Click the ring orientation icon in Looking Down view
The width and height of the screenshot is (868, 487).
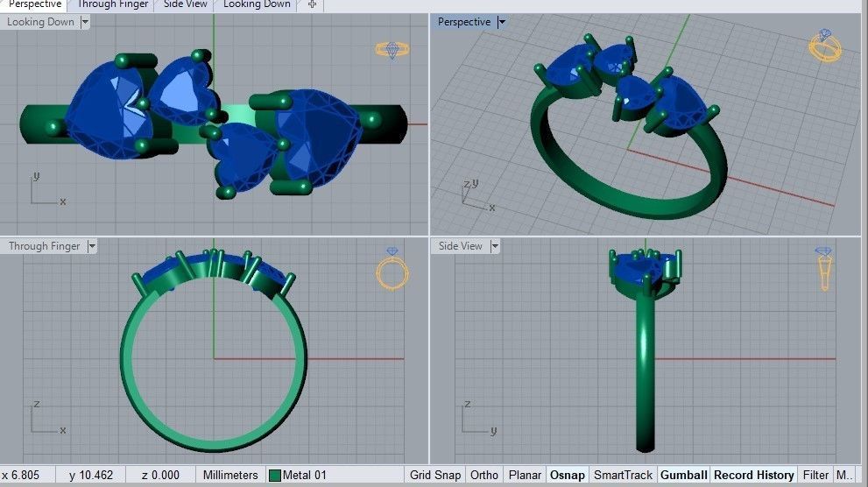pyautogui.click(x=392, y=50)
